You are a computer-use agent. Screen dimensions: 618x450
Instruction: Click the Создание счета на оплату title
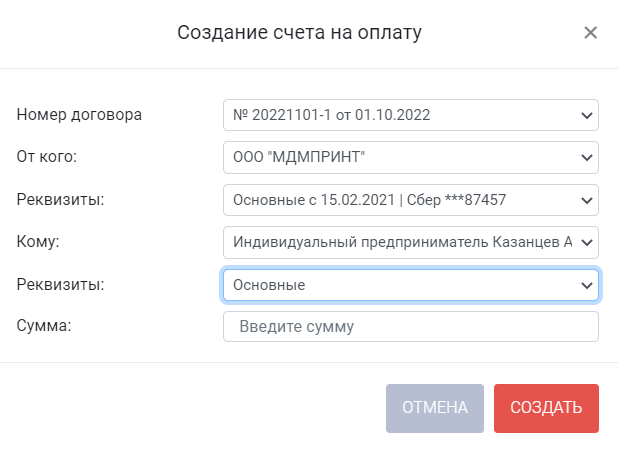coord(300,33)
